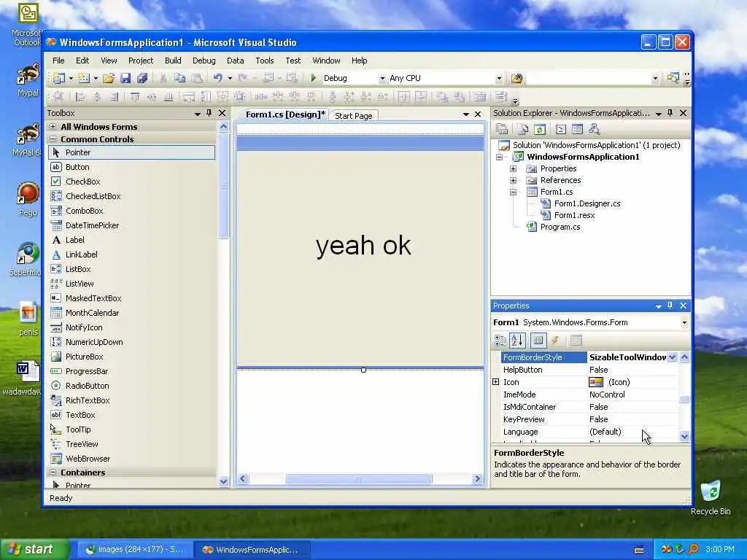Open the Any CPU platform dropdown
This screenshot has width=747, height=560.
[x=499, y=78]
